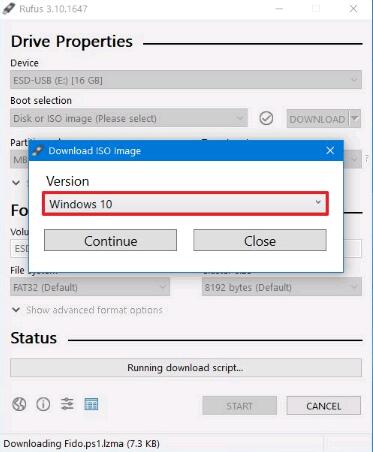
Task: Click the Rufus icon in dialog title
Action: (x=38, y=151)
